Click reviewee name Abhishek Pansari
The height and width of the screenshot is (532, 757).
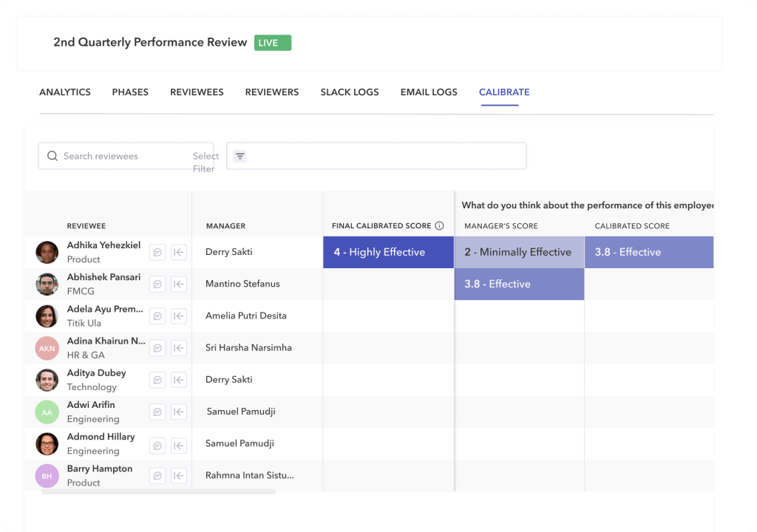[x=103, y=277]
